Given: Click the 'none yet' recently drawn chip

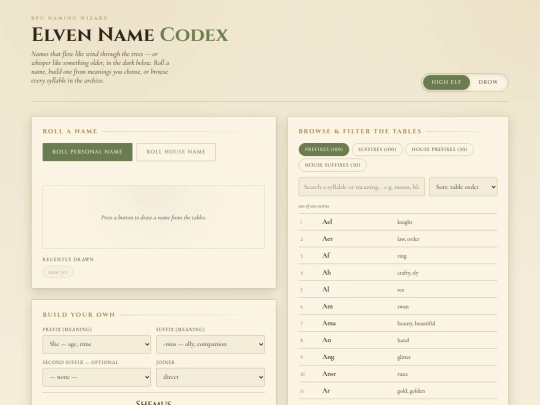Looking at the screenshot, I should pos(58,272).
